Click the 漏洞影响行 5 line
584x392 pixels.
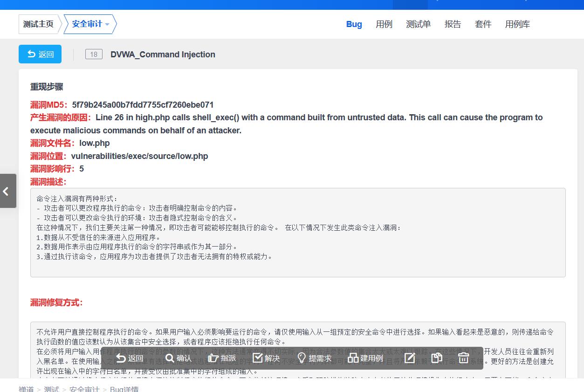click(x=57, y=169)
